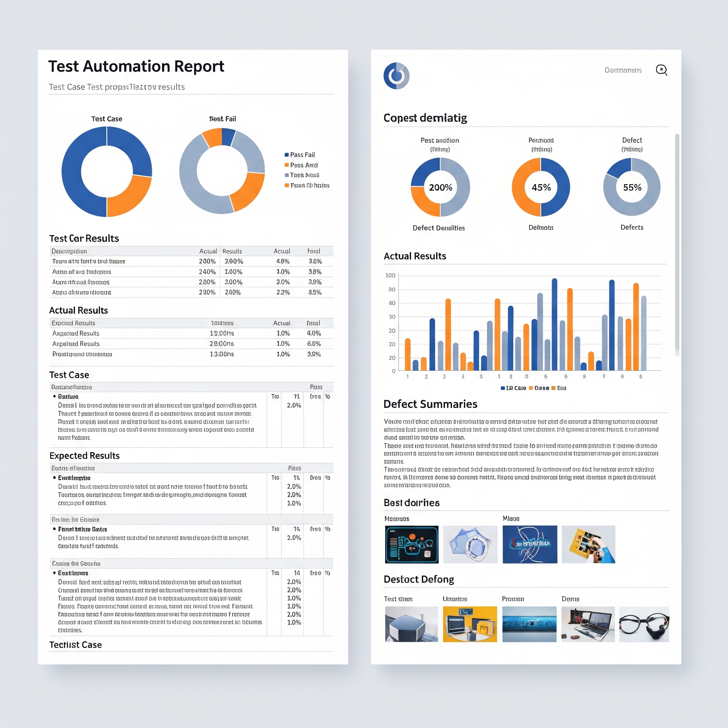The width and height of the screenshot is (728, 728).
Task: Open the white box device thumbnail under Test
Action: click(412, 624)
